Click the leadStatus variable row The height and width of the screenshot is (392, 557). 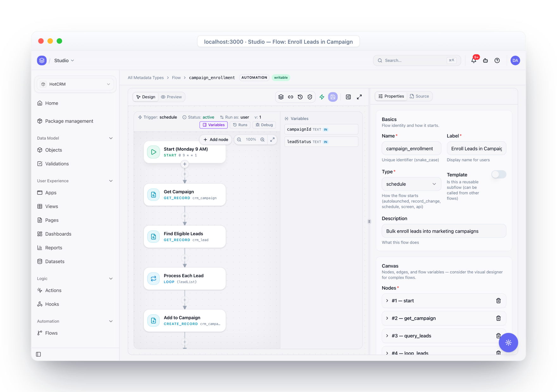pos(321,142)
